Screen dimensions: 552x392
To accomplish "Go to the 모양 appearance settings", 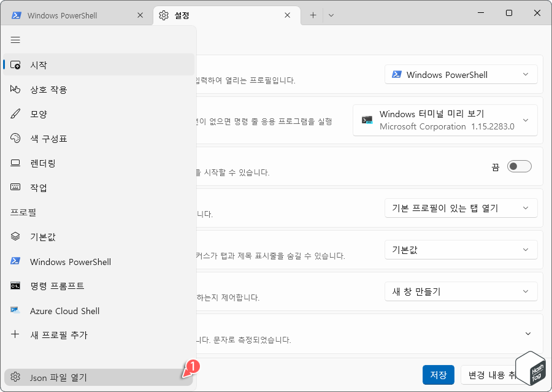I will (99, 114).
